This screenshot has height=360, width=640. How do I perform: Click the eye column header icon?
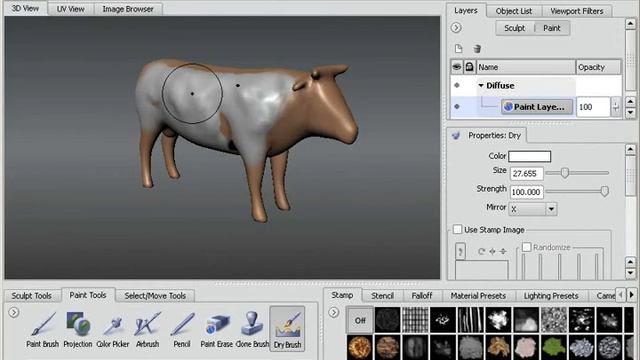click(457, 67)
